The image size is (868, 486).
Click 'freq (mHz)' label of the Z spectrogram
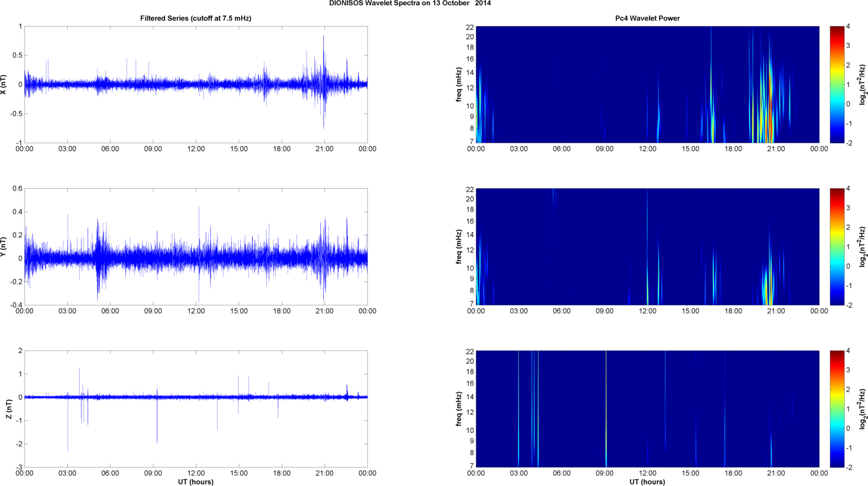click(459, 409)
